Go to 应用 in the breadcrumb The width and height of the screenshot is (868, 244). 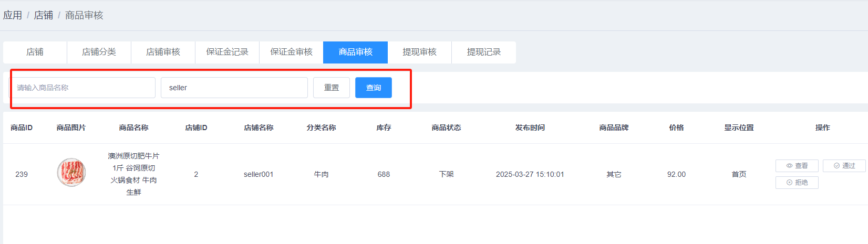13,15
